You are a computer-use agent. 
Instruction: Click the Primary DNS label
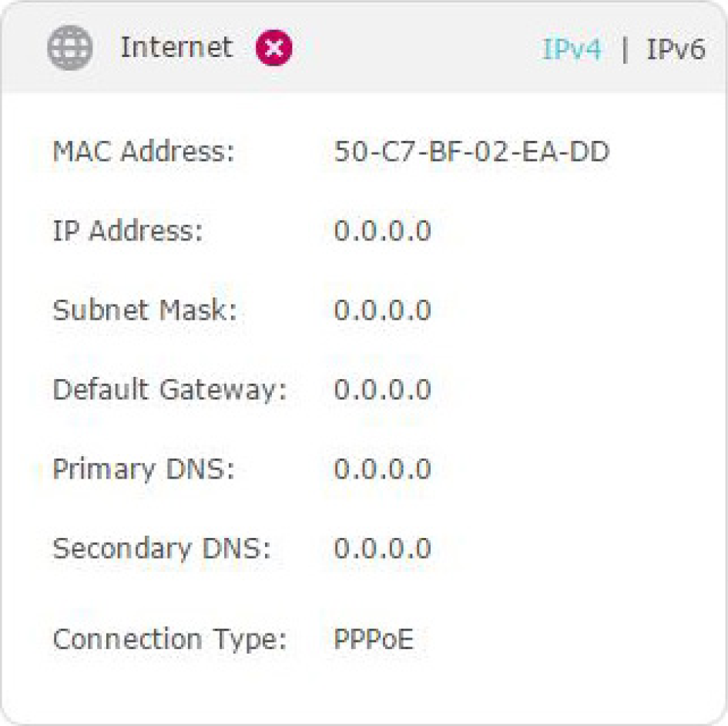[x=144, y=469]
